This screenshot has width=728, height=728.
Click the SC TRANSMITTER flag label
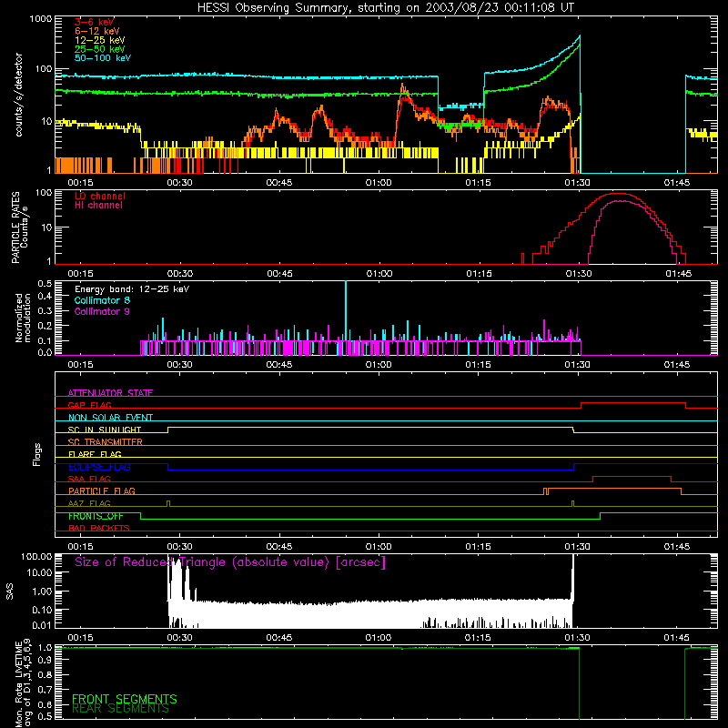click(x=105, y=442)
